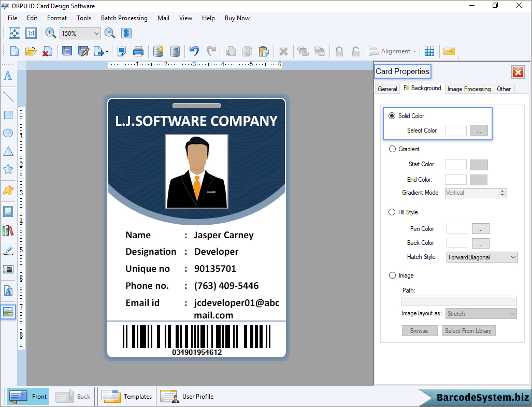
Task: Expand the Hatch Style dropdown
Action: pos(513,257)
